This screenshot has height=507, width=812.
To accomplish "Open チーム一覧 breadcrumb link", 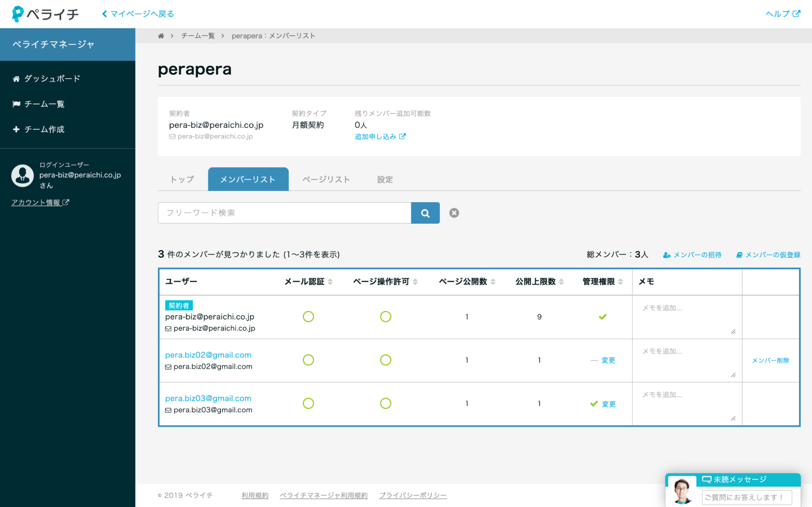I will (198, 36).
